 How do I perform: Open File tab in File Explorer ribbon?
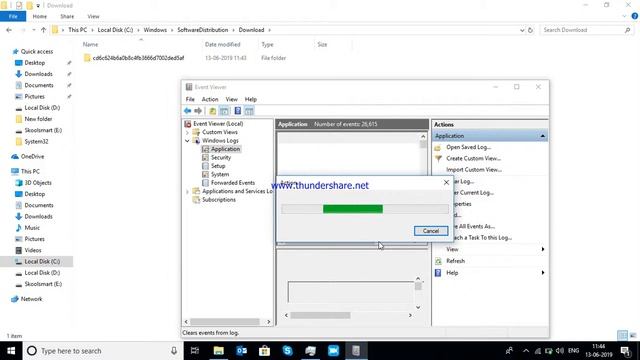[x=13, y=16]
